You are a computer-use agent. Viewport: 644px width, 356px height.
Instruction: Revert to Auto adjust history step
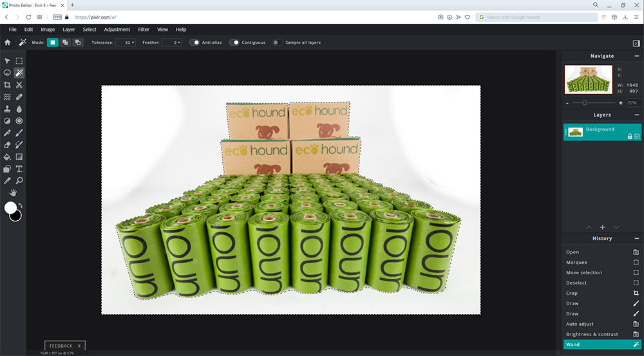tap(602, 324)
